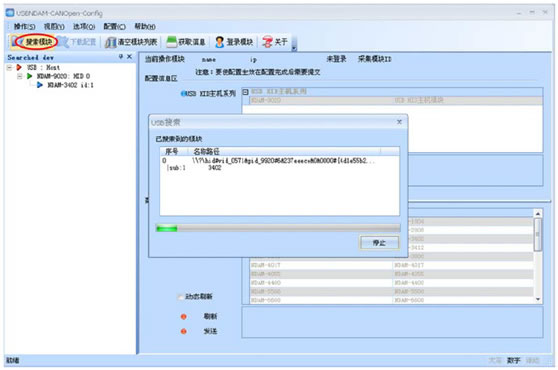558x370 pixels.
Task: Collapse the USB : Host tree node
Action: point(9,67)
